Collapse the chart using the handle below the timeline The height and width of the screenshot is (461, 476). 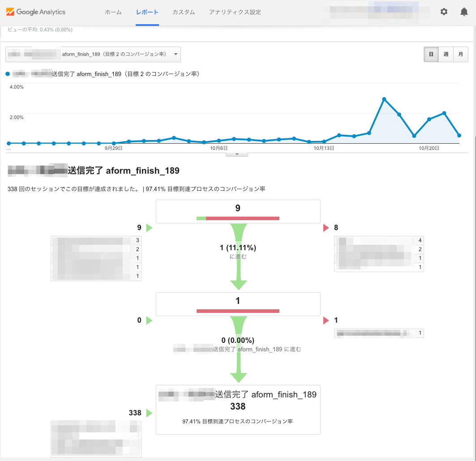point(238,154)
